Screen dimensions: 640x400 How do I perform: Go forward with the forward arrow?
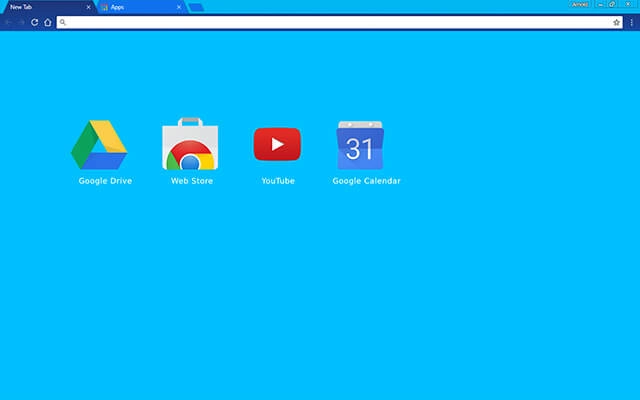[x=21, y=22]
